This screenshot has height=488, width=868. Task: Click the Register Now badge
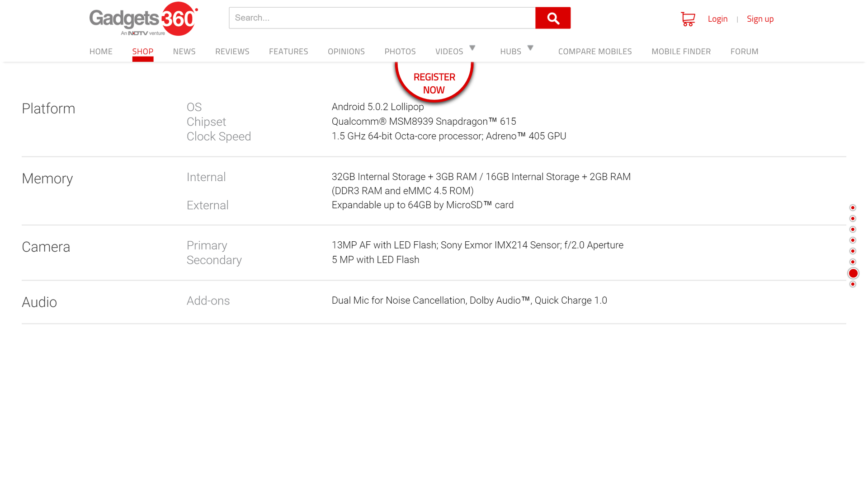coord(434,83)
